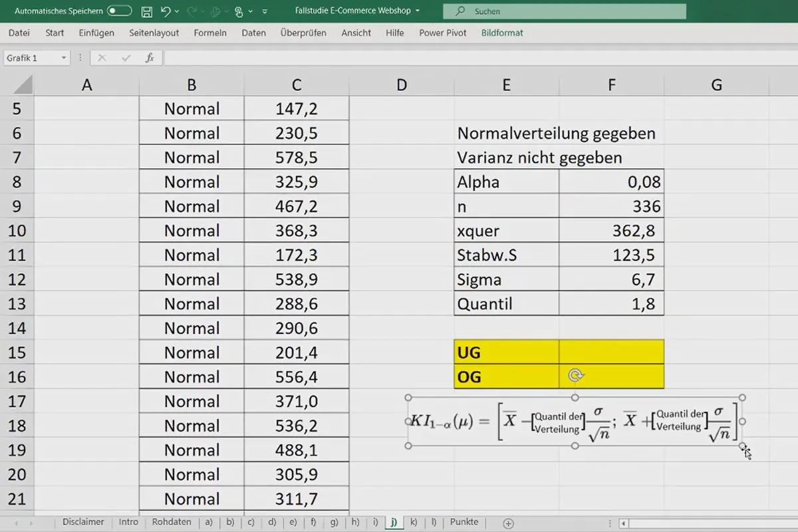Image resolution: width=798 pixels, height=532 pixels.
Task: Select the KI confidence interval formula picture
Action: (575, 422)
